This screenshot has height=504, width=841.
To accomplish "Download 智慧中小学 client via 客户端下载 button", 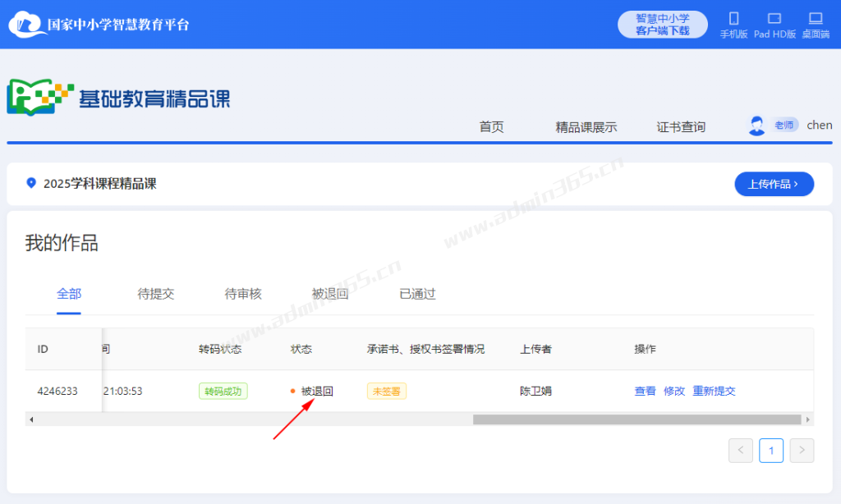I will (x=662, y=25).
